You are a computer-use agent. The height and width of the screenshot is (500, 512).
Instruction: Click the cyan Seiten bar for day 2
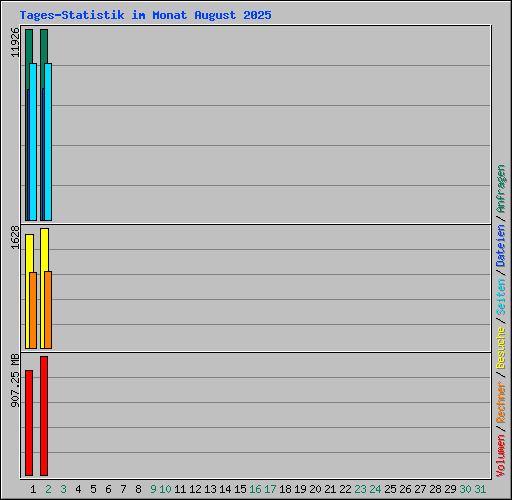click(x=48, y=142)
